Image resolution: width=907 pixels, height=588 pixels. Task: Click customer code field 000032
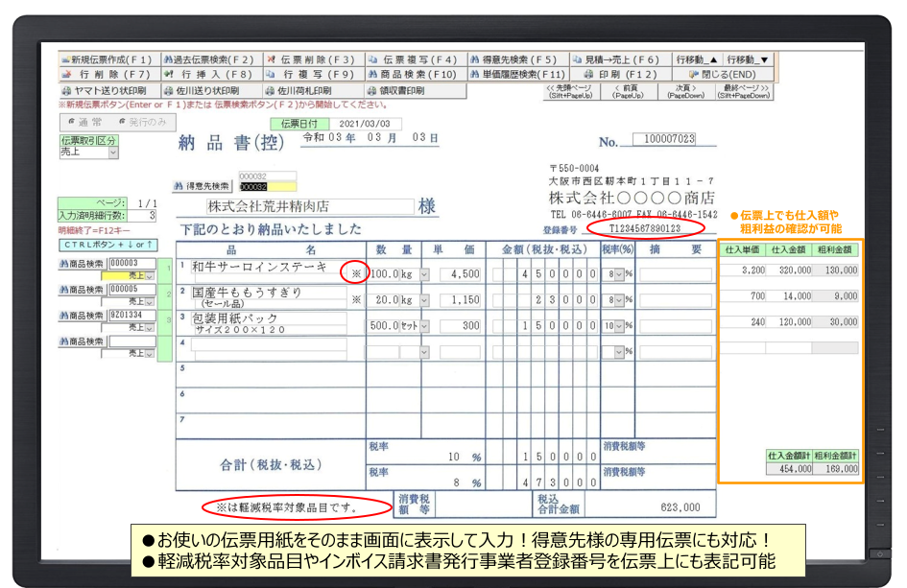pyautogui.click(x=268, y=187)
